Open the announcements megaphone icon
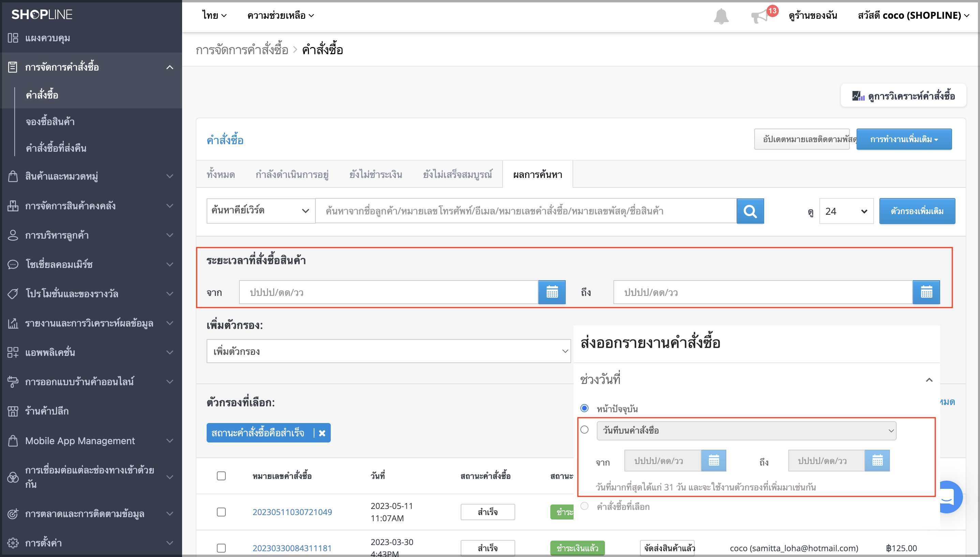This screenshot has height=557, width=980. (x=760, y=16)
